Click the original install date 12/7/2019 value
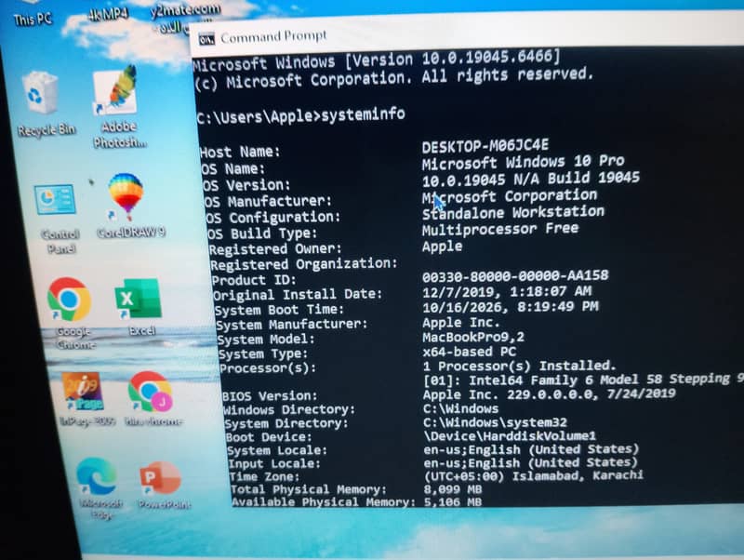Screen dimensions: 744x560 pos(507,291)
